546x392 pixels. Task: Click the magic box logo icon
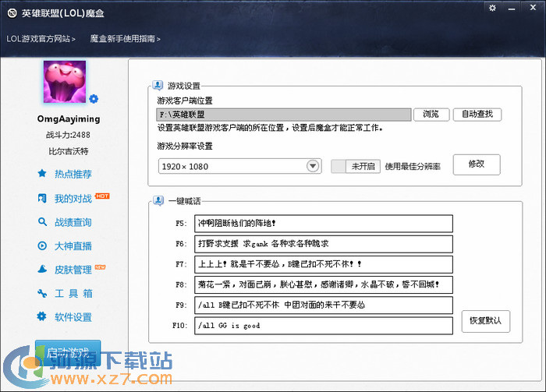tap(12, 13)
